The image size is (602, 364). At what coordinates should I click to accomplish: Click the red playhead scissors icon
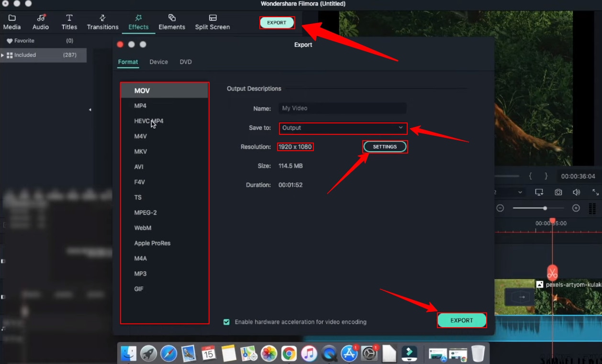click(552, 274)
